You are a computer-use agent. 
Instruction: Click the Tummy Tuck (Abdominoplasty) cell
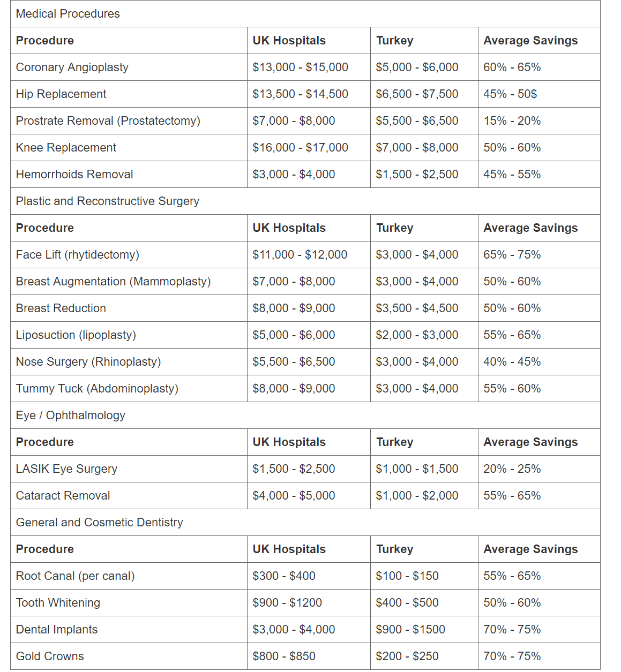(x=97, y=389)
